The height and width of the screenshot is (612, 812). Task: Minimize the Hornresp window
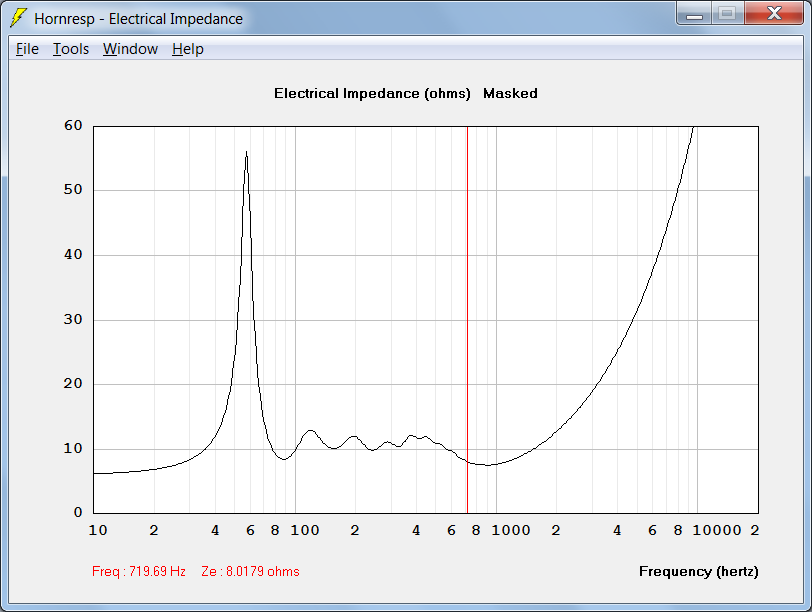(694, 14)
